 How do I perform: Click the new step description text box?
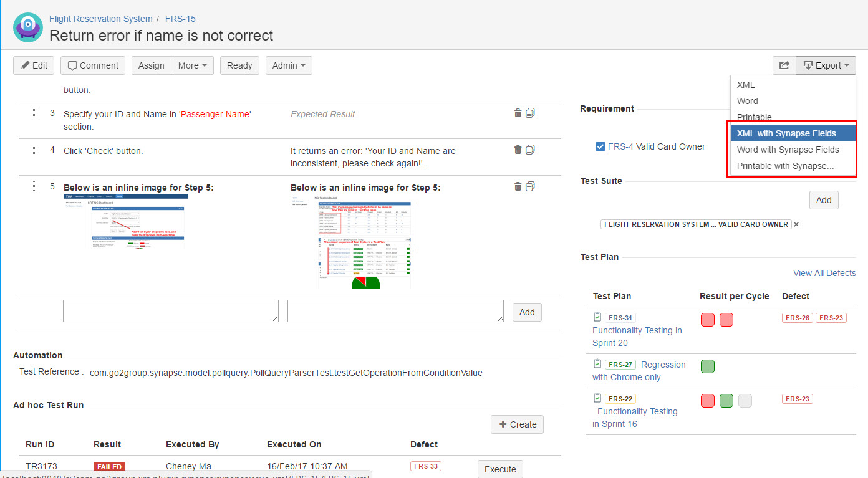(x=171, y=311)
